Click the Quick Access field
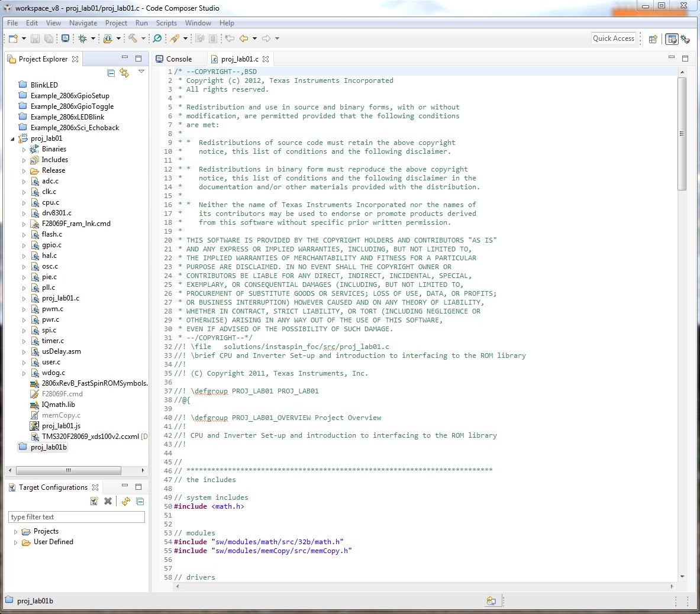Viewport: 700px width, 614px height. point(614,38)
